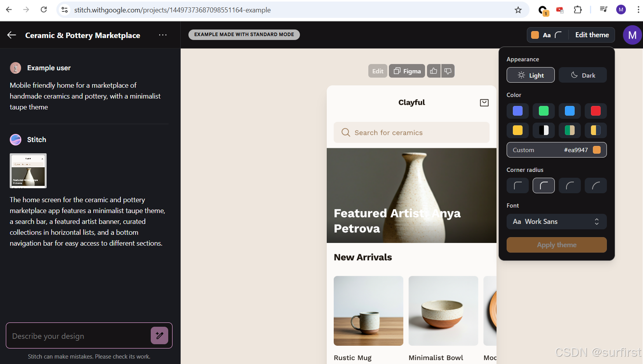
Task: Select the black and white swatch
Action: pyautogui.click(x=544, y=130)
